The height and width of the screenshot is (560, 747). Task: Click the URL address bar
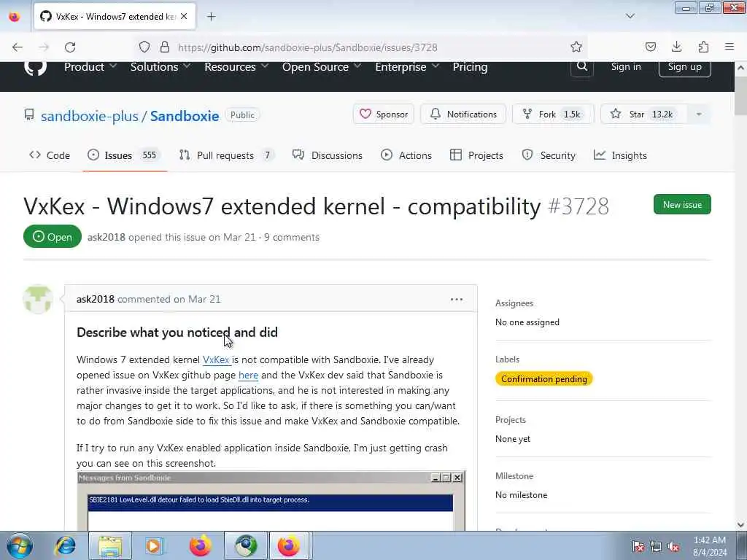pos(362,47)
